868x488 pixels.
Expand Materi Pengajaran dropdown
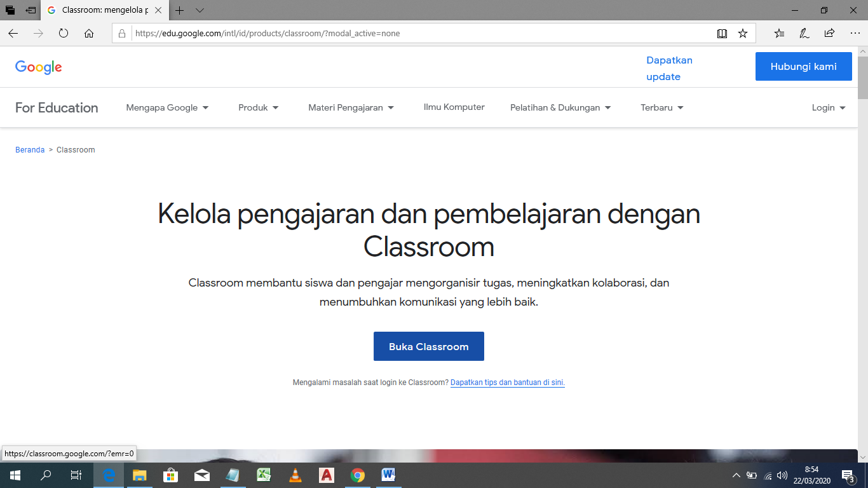click(351, 108)
